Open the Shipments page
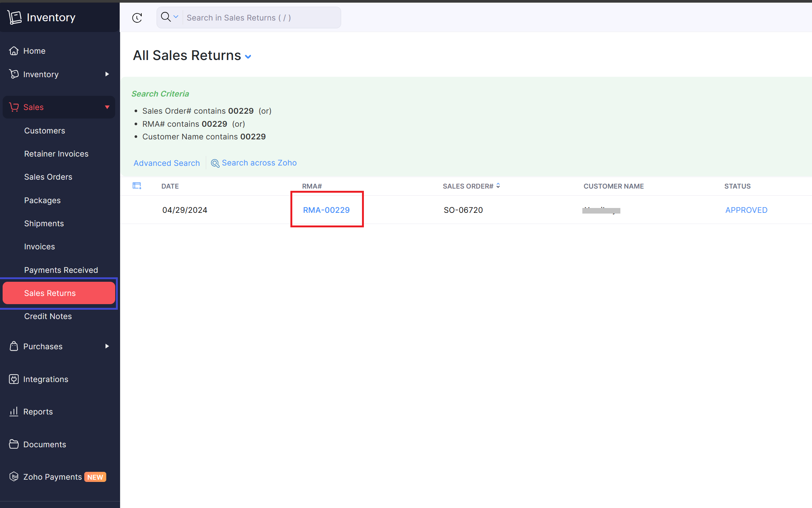812x508 pixels. (44, 224)
